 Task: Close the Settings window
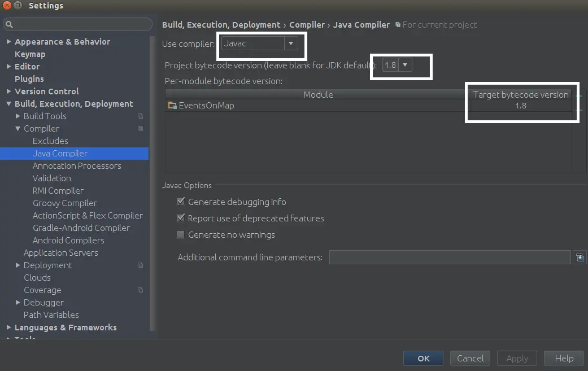pyautogui.click(x=7, y=5)
